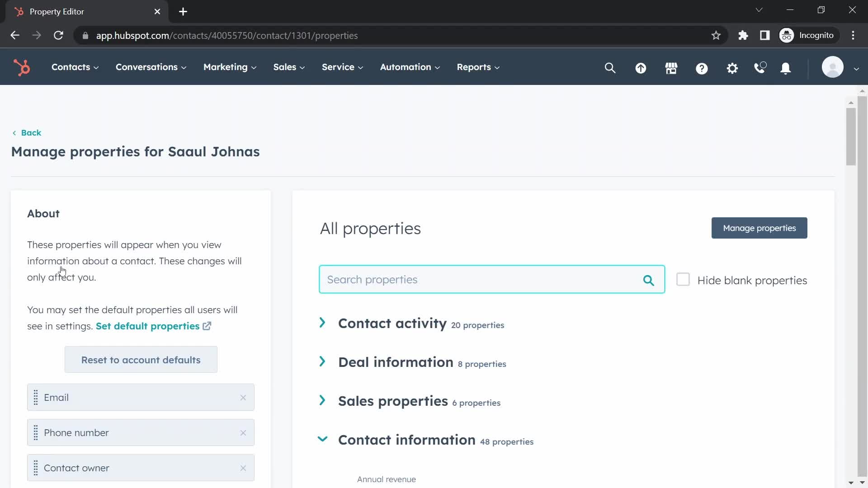This screenshot has height=488, width=868.
Task: Remove Phone number property with X
Action: click(x=243, y=432)
